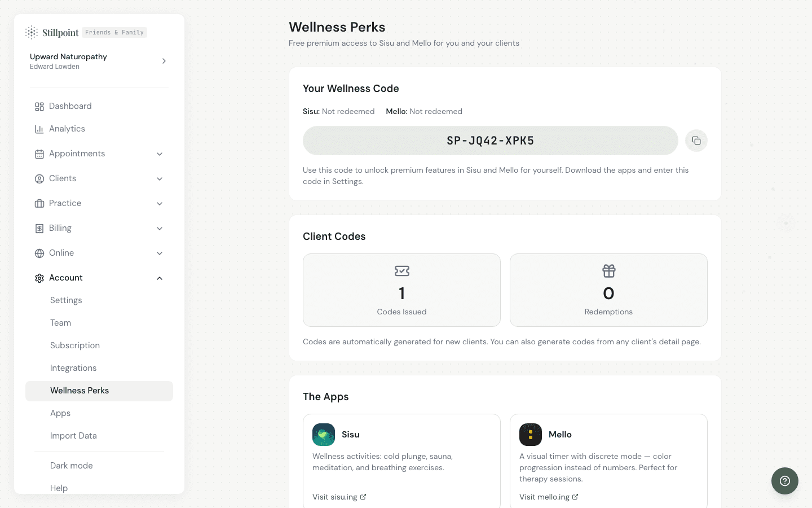Viewport: 812px width, 508px height.
Task: Copy the wellness code SP-JQ42-XPK5
Action: click(696, 141)
